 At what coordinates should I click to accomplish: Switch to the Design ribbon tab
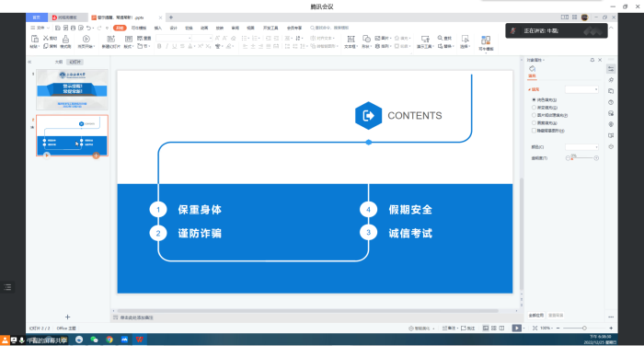click(x=174, y=28)
